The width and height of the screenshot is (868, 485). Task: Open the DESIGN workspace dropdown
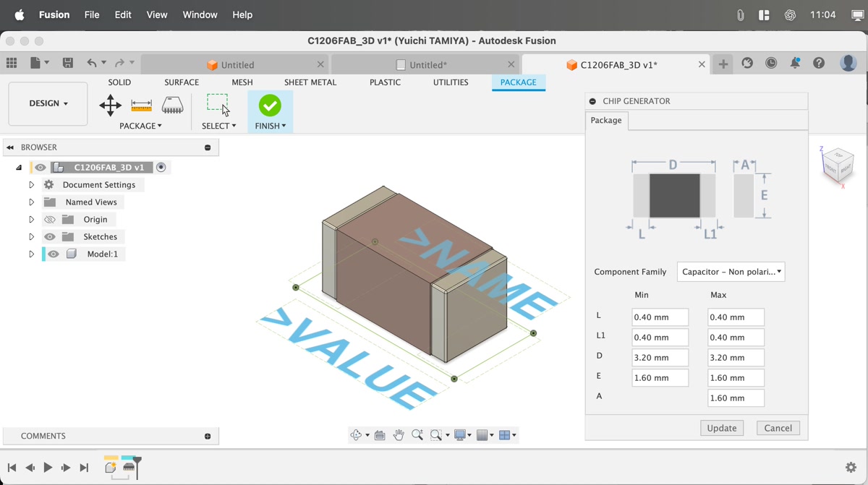[48, 103]
